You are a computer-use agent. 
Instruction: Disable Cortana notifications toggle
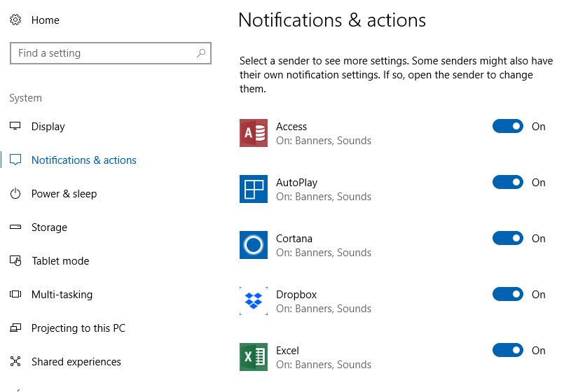[508, 239]
